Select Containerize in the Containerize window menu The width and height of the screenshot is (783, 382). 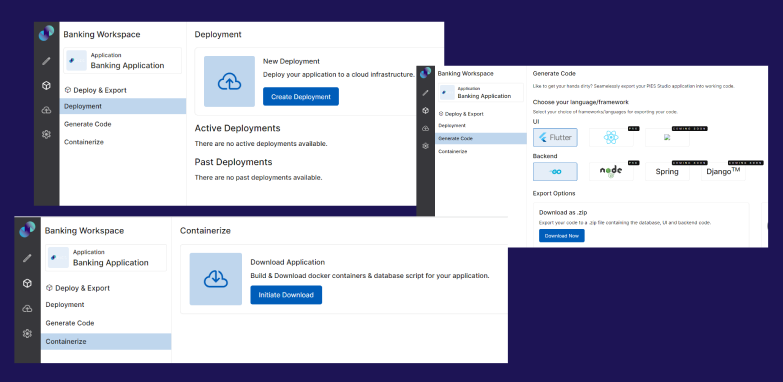tap(106, 342)
